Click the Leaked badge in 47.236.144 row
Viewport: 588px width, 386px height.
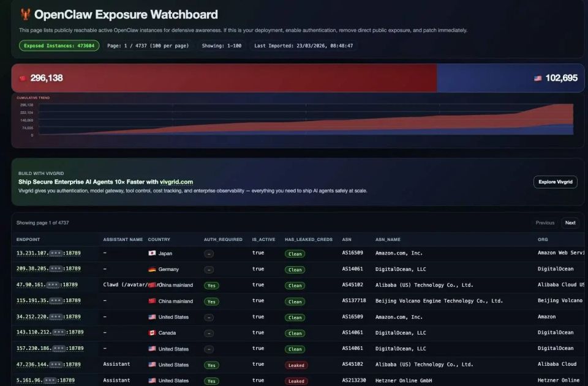tap(296, 365)
